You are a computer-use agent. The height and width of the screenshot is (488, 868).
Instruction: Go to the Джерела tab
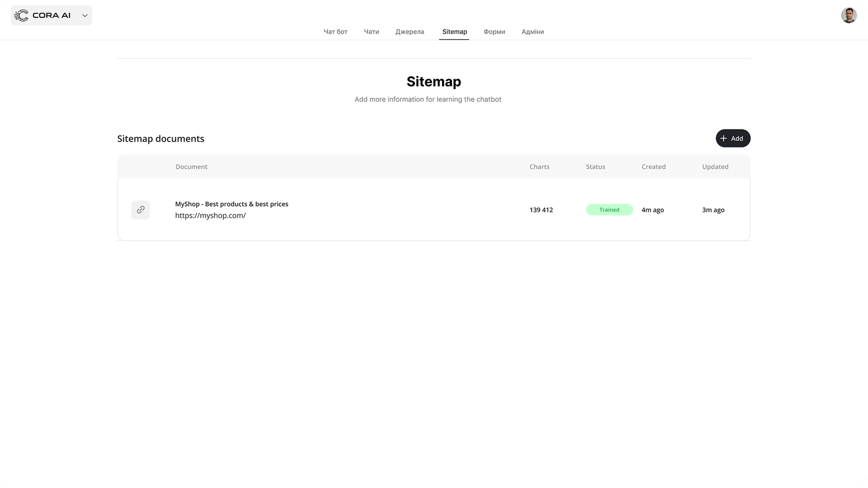coord(410,32)
